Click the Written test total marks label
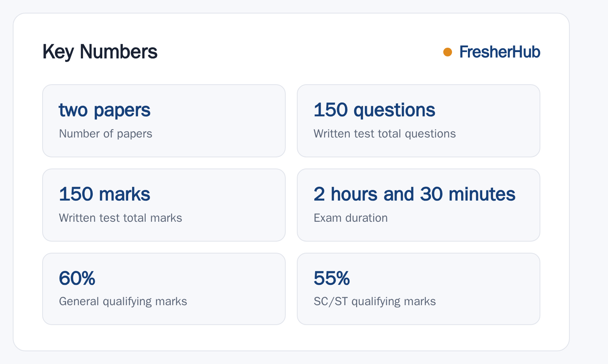The height and width of the screenshot is (364, 608). pyautogui.click(x=120, y=218)
